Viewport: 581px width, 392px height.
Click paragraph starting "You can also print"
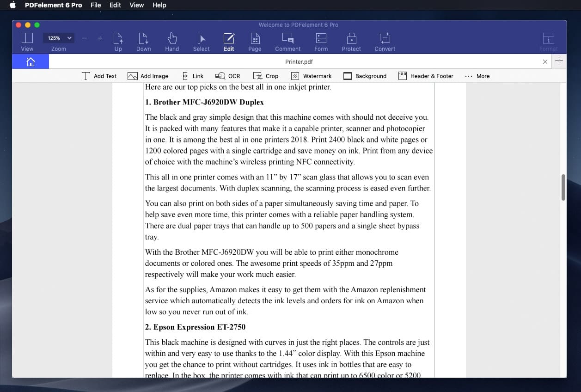pos(282,220)
